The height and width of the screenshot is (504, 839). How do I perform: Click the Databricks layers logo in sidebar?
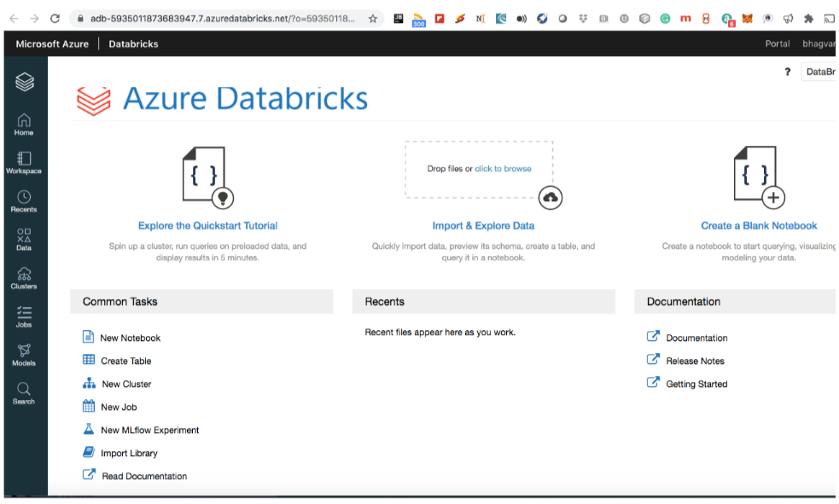(25, 82)
